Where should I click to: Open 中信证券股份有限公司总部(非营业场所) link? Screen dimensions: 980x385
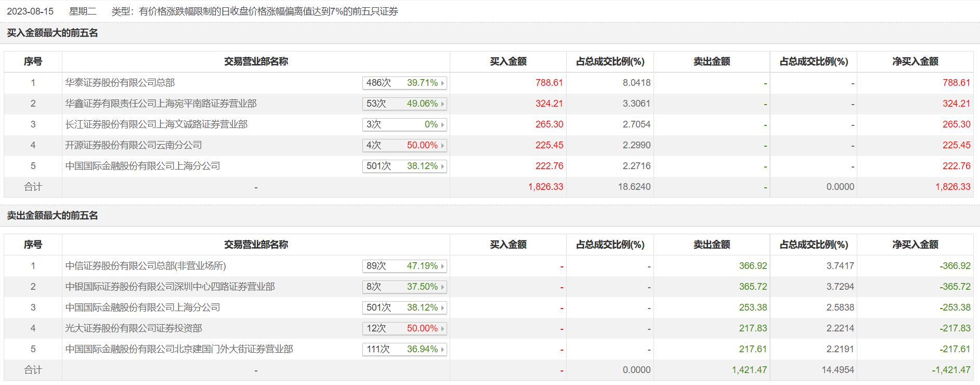[146, 266]
